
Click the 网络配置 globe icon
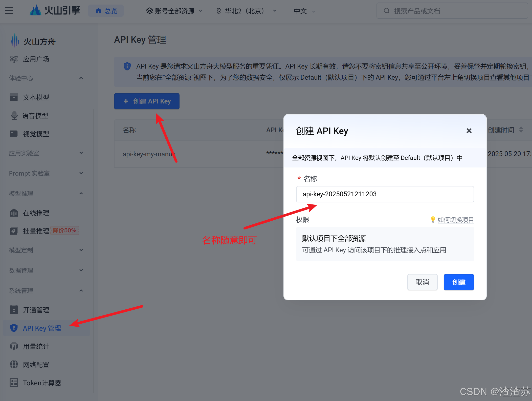tap(14, 364)
